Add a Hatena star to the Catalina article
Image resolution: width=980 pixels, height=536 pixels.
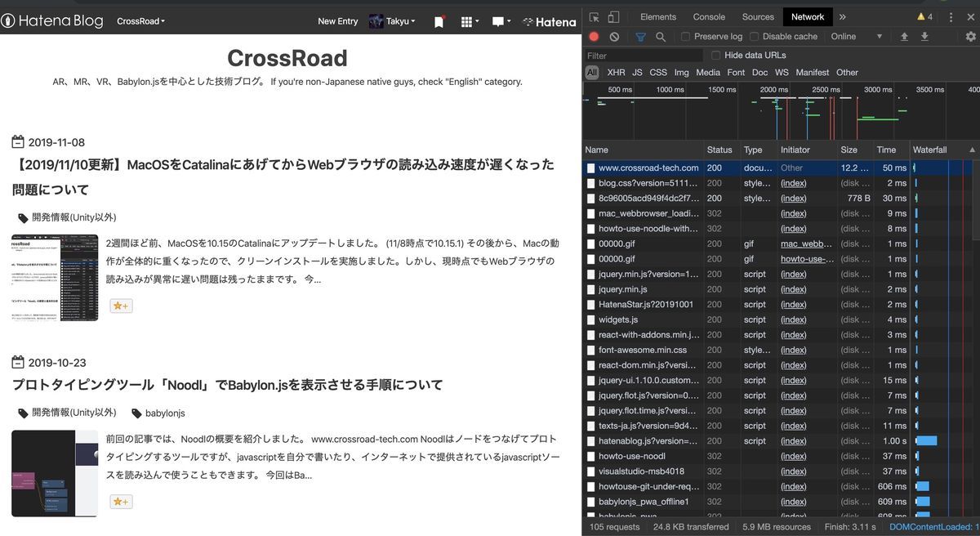(x=121, y=306)
